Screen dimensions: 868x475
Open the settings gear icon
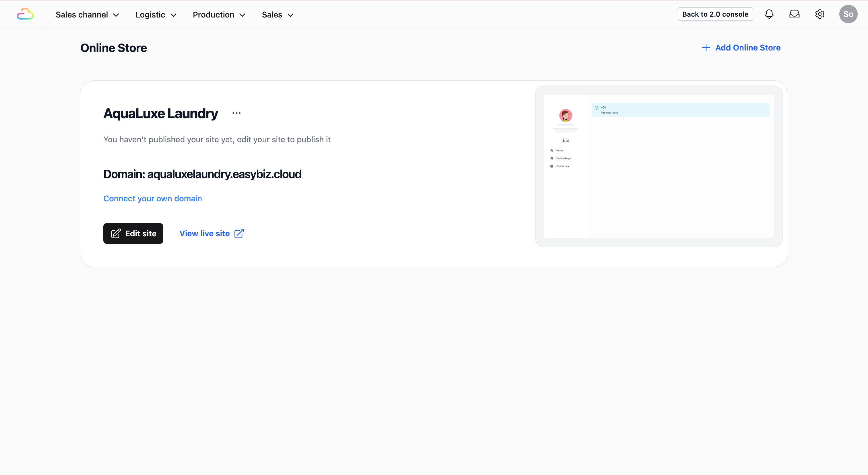tap(819, 14)
